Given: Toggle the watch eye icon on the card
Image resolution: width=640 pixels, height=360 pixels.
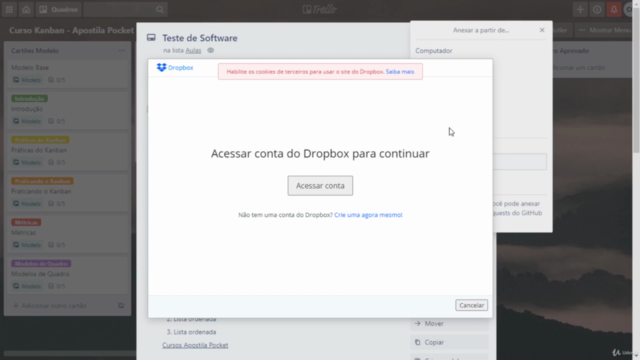Looking at the screenshot, I should [211, 51].
